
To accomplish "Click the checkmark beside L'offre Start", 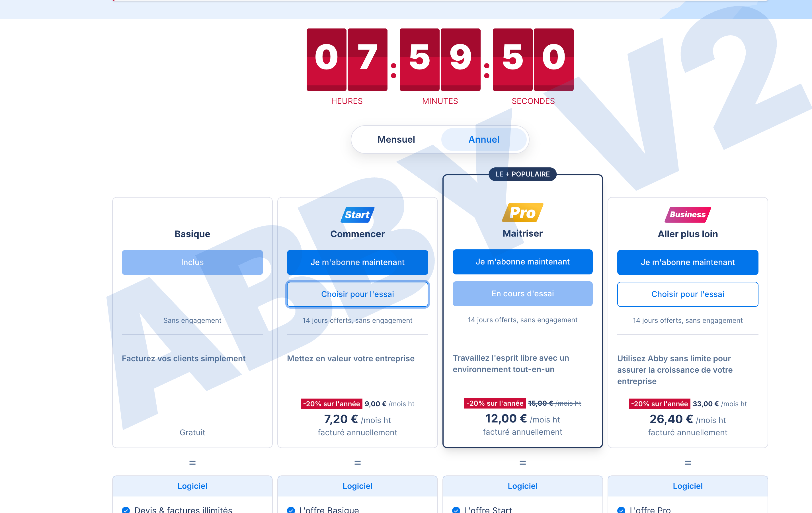I will click(x=456, y=509).
